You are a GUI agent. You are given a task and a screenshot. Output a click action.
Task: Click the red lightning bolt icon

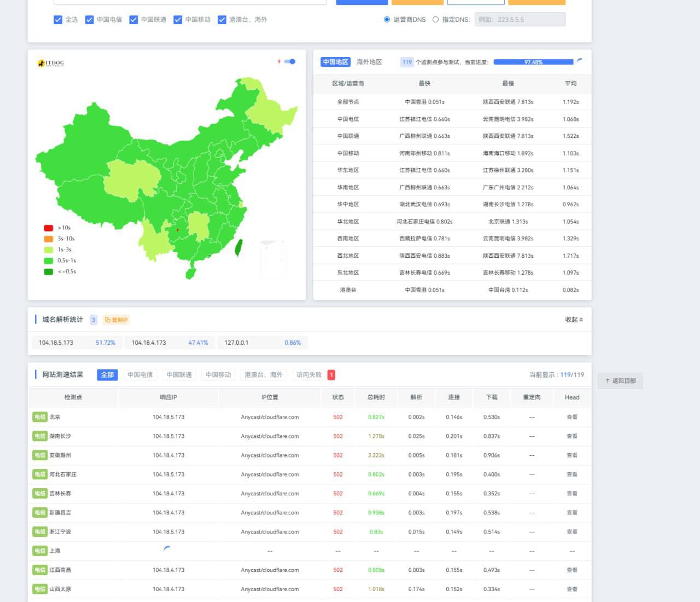tap(279, 61)
